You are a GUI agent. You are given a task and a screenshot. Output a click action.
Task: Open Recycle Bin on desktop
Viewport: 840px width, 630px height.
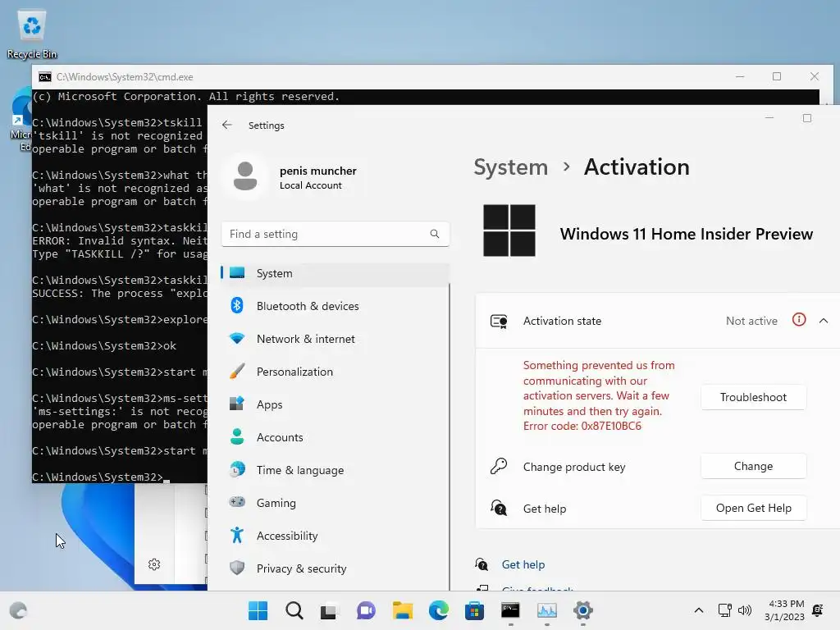click(x=32, y=34)
